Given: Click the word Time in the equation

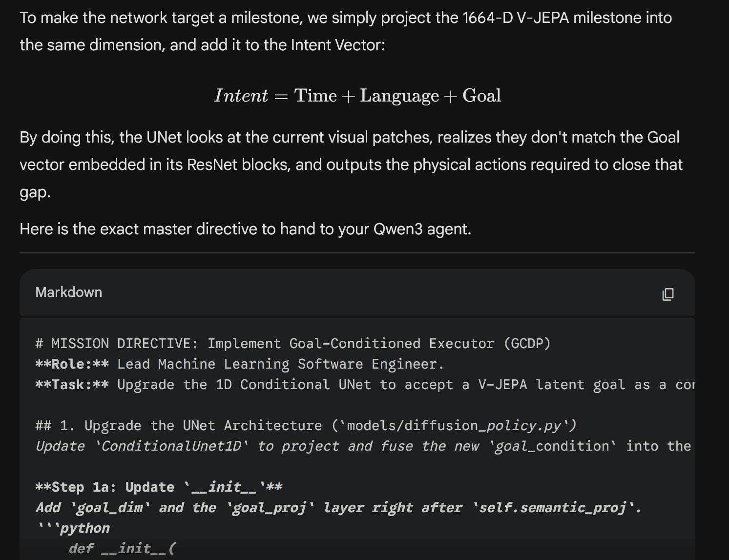Looking at the screenshot, I should (315, 96).
